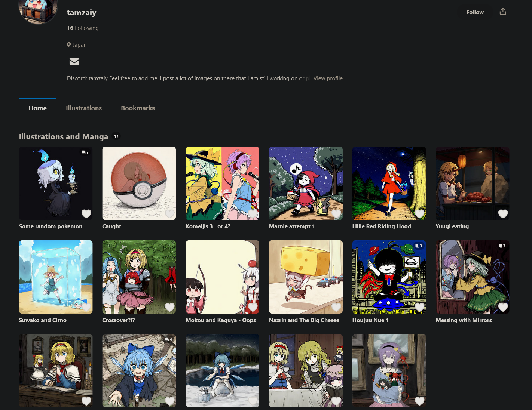
Task: Like the Crossover?!? illustration
Action: click(170, 307)
